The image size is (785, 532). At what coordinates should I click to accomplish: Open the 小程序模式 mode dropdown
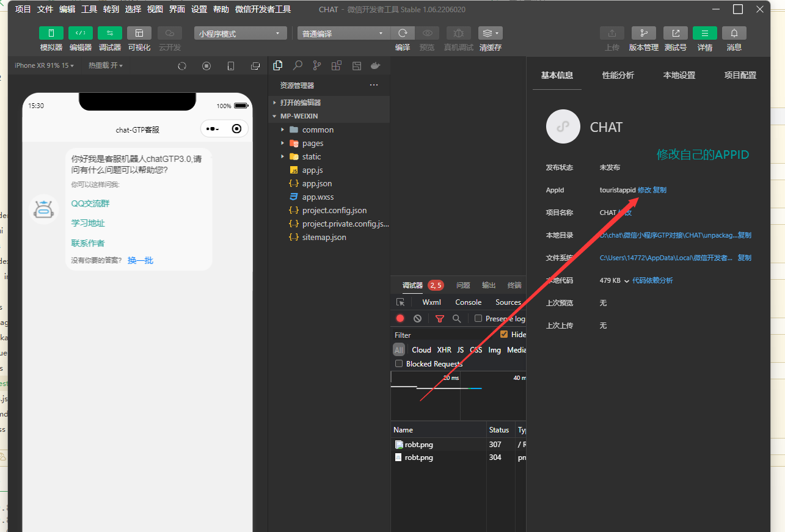240,34
